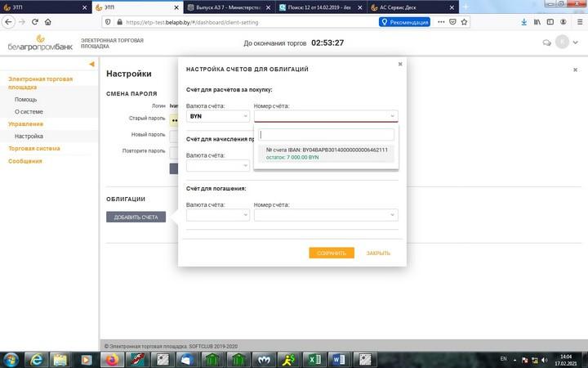588x368 pixels.
Task: Collapse the left sidebar with orange arrow
Action: (x=91, y=64)
